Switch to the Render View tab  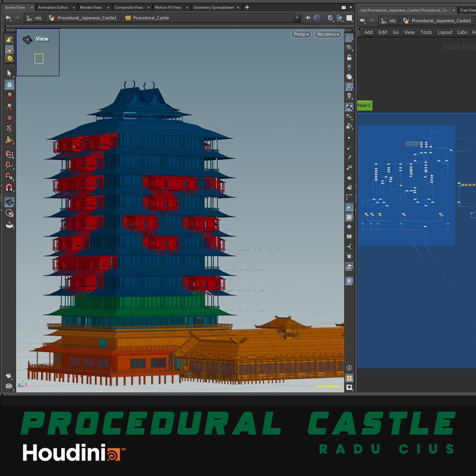pyautogui.click(x=90, y=7)
